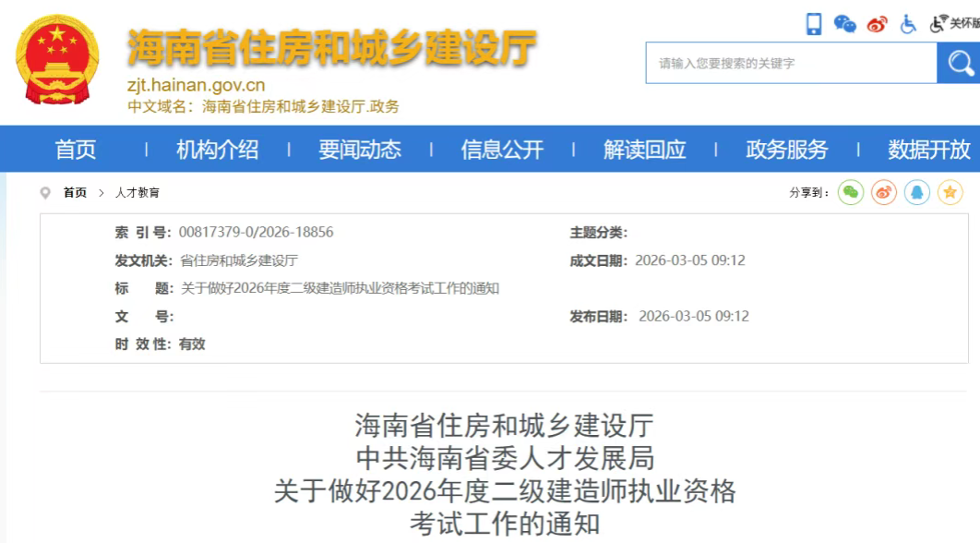Image resolution: width=980 pixels, height=543 pixels.
Task: Share to QQ via penguin icon
Action: pyautogui.click(x=917, y=192)
